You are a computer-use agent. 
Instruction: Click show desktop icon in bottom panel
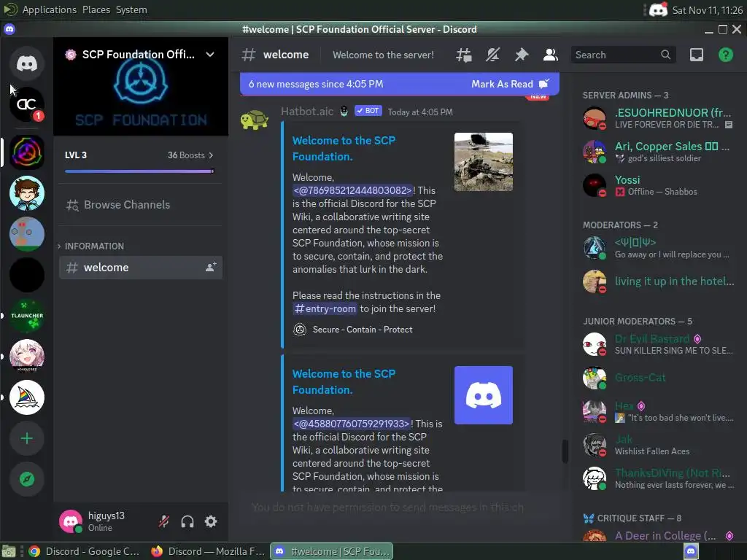pyautogui.click(x=9, y=551)
